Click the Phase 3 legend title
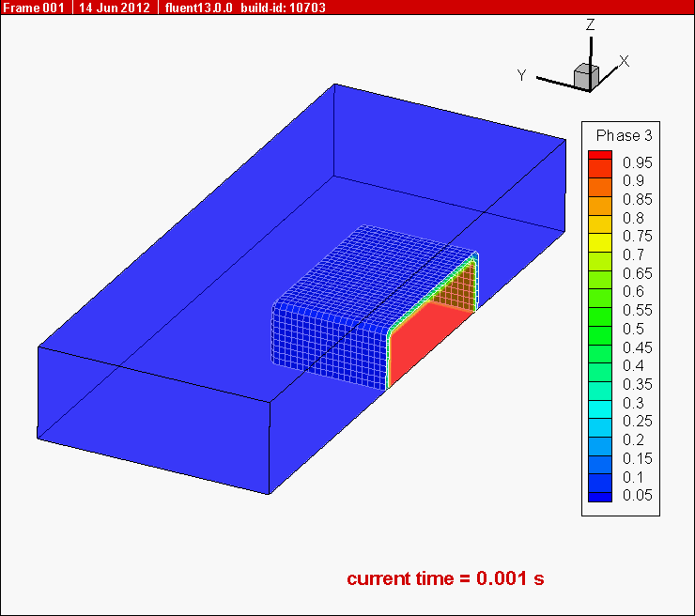Image resolution: width=695 pixels, height=616 pixels. pyautogui.click(x=620, y=135)
